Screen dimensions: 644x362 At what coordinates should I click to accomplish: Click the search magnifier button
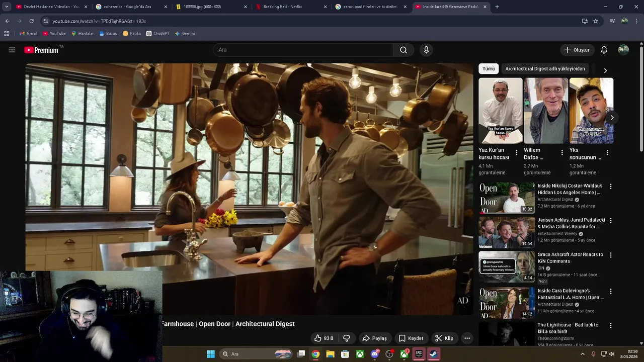coord(404,50)
